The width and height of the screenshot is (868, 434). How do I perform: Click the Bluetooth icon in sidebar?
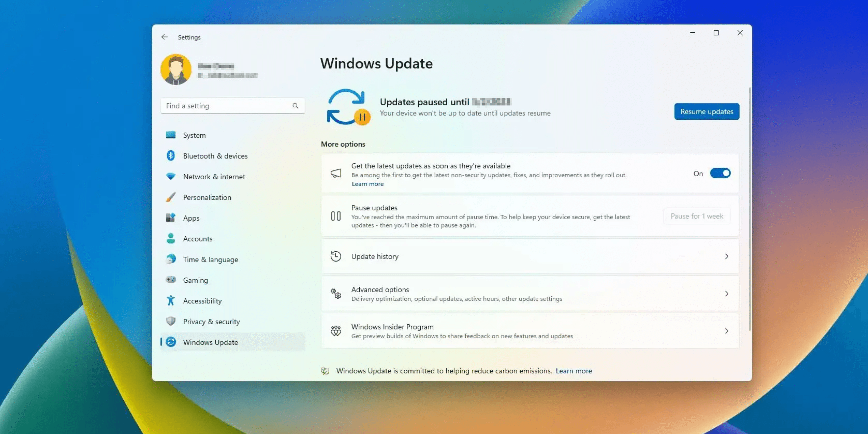[171, 156]
